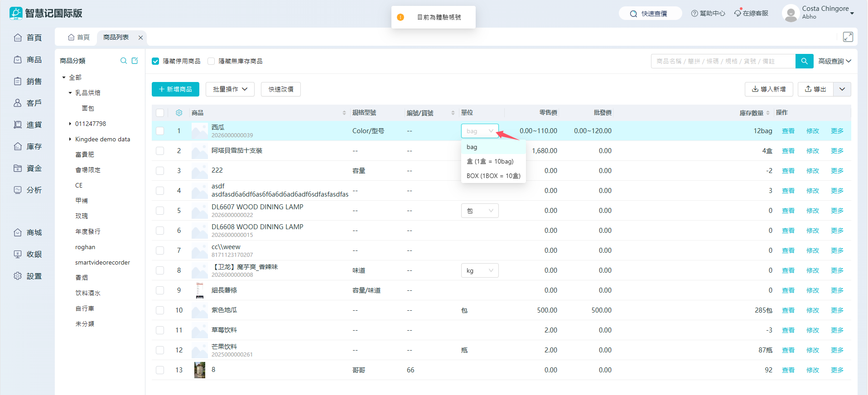
Task: Open 庫存 inventory in left sidebar
Action: pos(28,146)
